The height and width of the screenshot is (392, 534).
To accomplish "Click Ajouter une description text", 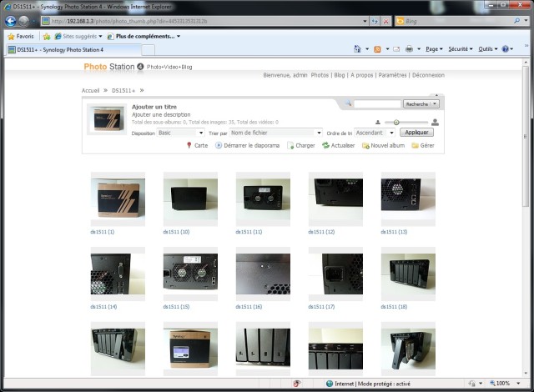I will point(161,114).
